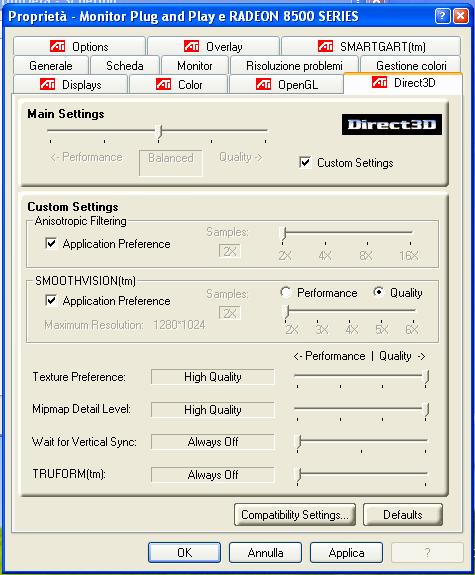Click the Texture Preference slider handle
The image size is (475, 575).
pos(426,377)
